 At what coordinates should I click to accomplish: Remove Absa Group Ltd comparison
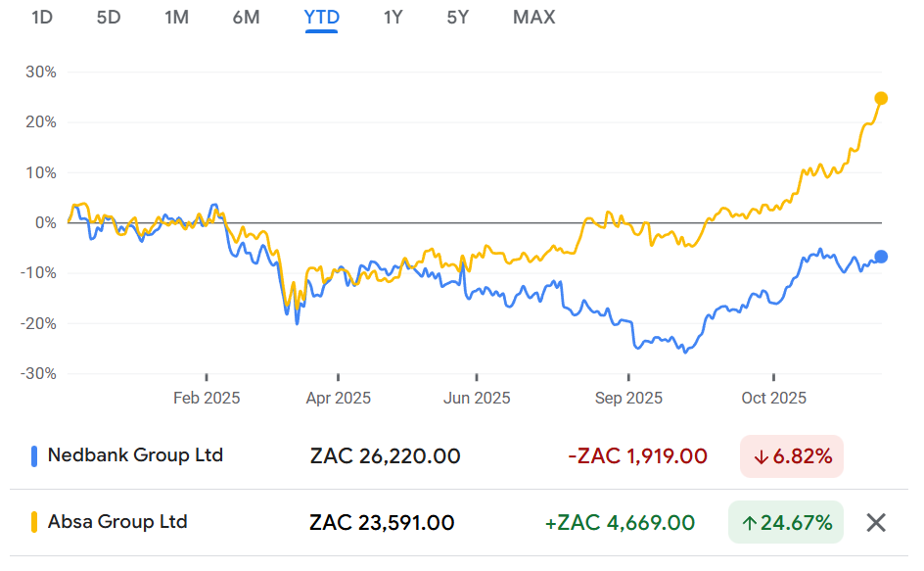[876, 522]
